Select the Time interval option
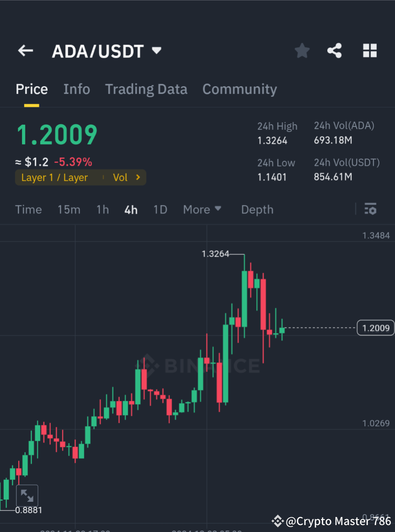 click(28, 209)
